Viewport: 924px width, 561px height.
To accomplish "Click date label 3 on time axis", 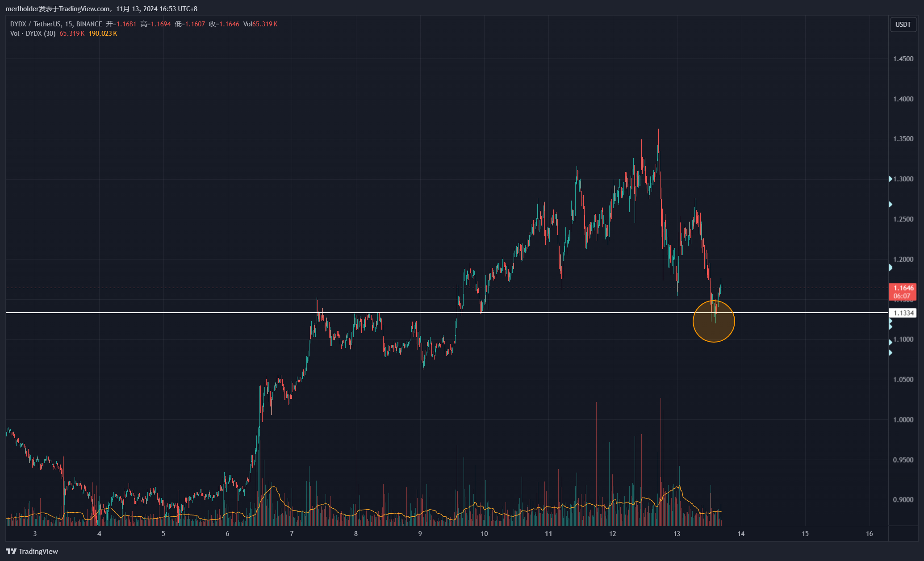I will point(35,534).
